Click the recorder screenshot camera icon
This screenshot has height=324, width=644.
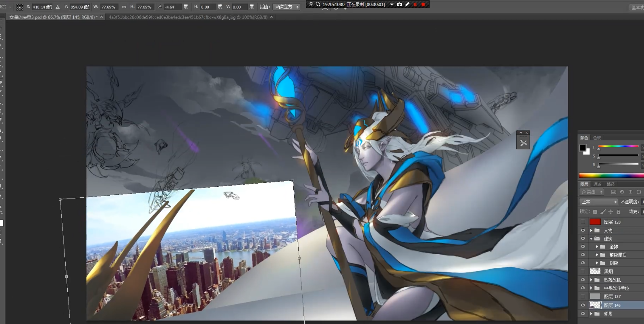[399, 4]
